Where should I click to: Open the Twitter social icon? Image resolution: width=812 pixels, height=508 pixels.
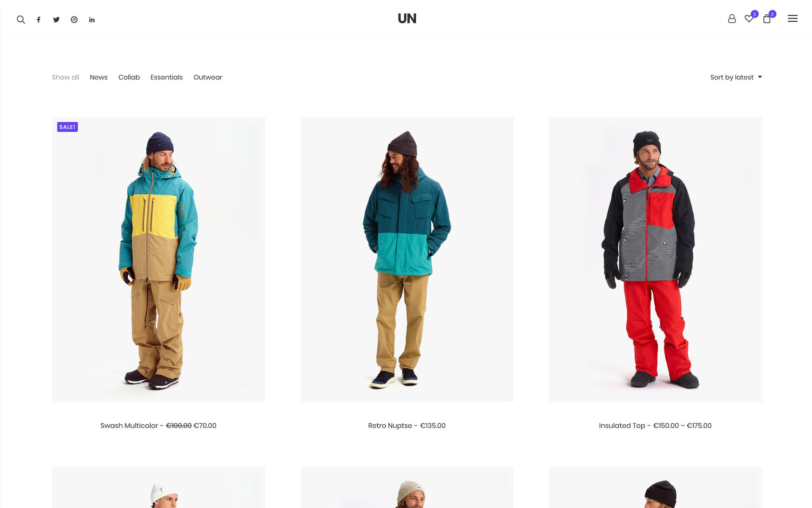[x=56, y=19]
